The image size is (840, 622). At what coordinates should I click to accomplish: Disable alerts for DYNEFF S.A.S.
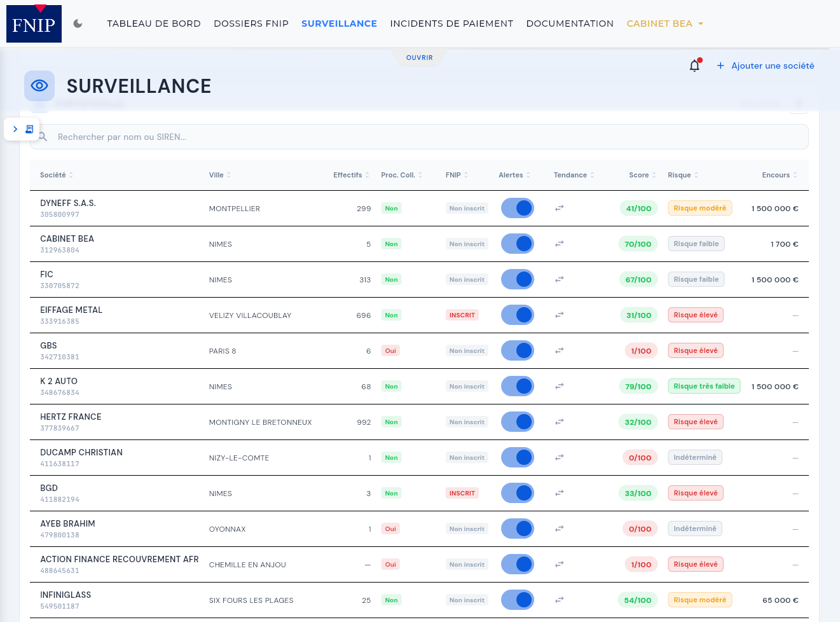point(518,208)
